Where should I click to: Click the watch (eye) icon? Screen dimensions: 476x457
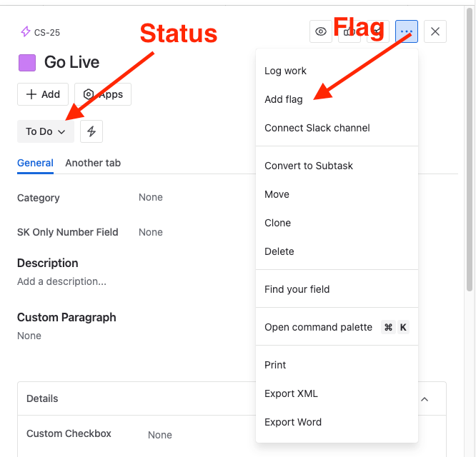click(x=321, y=31)
